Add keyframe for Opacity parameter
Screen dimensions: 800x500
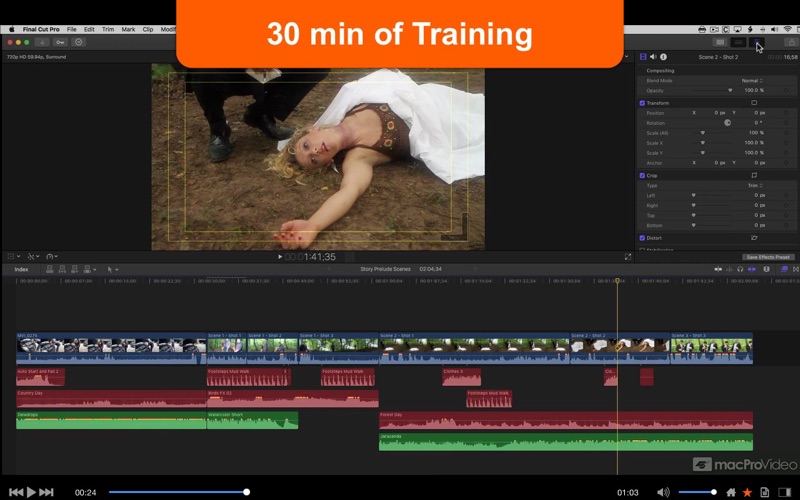point(786,90)
